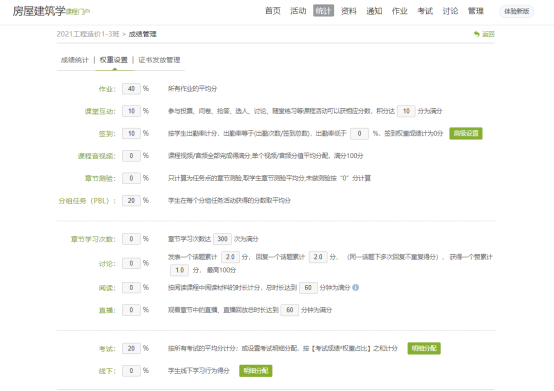
Task: Click the 房屋建筑学 course title
Action: (x=39, y=11)
